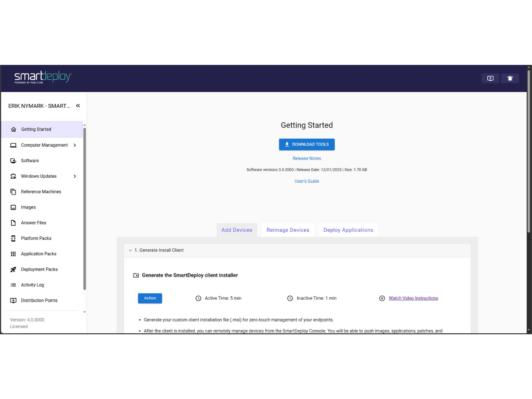Image resolution: width=532 pixels, height=399 pixels.
Task: Click the Distribution Points icon
Action: tap(13, 300)
